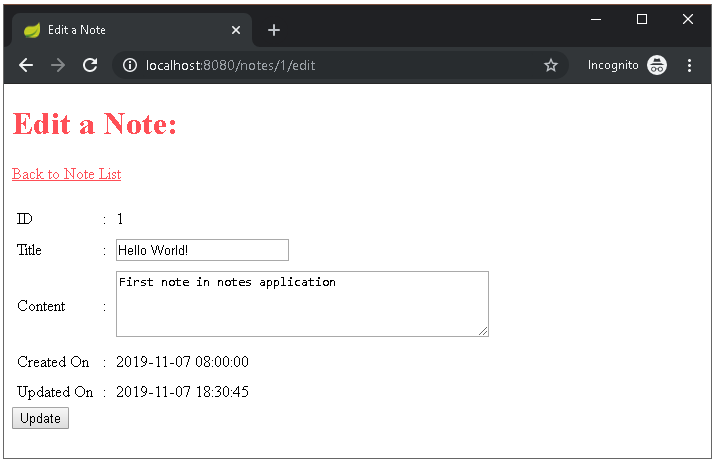Image resolution: width=715 pixels, height=462 pixels.
Task: Submit the form with Update button
Action: click(41, 418)
